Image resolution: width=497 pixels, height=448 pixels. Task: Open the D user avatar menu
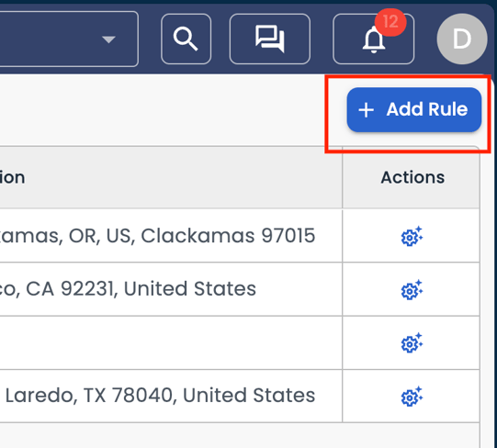pos(462,39)
